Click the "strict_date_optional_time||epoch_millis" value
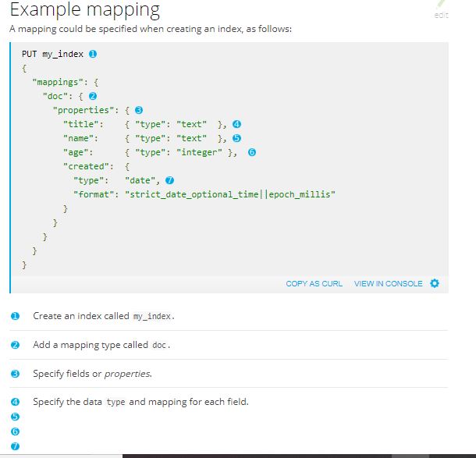Image resolution: width=476 pixels, height=458 pixels. click(x=230, y=194)
